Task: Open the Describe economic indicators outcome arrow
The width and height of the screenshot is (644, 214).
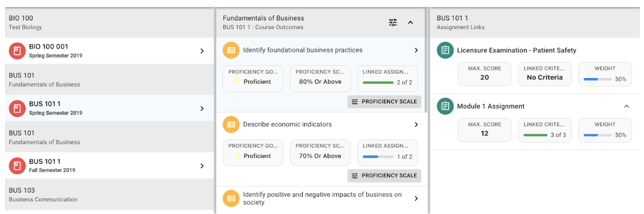Action: tap(416, 125)
